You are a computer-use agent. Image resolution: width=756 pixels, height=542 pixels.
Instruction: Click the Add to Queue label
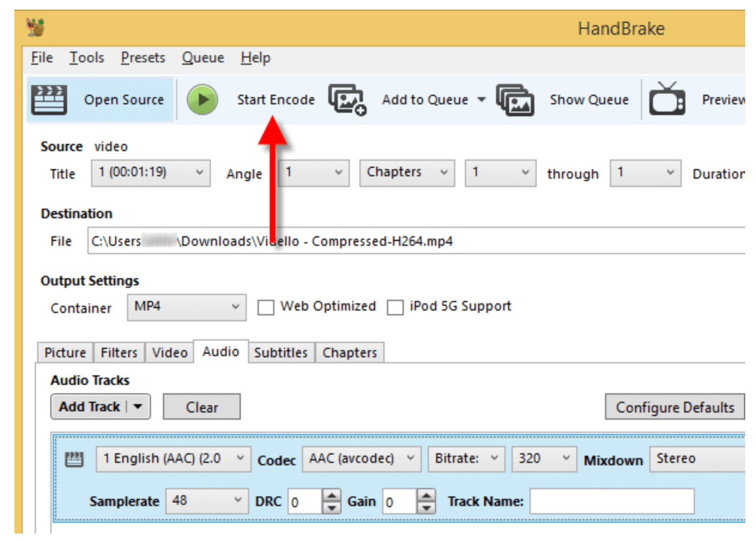(425, 100)
